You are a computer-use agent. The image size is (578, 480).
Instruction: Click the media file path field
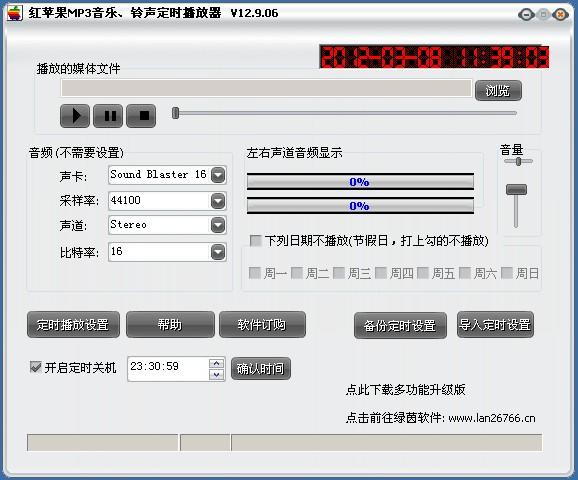point(266,88)
